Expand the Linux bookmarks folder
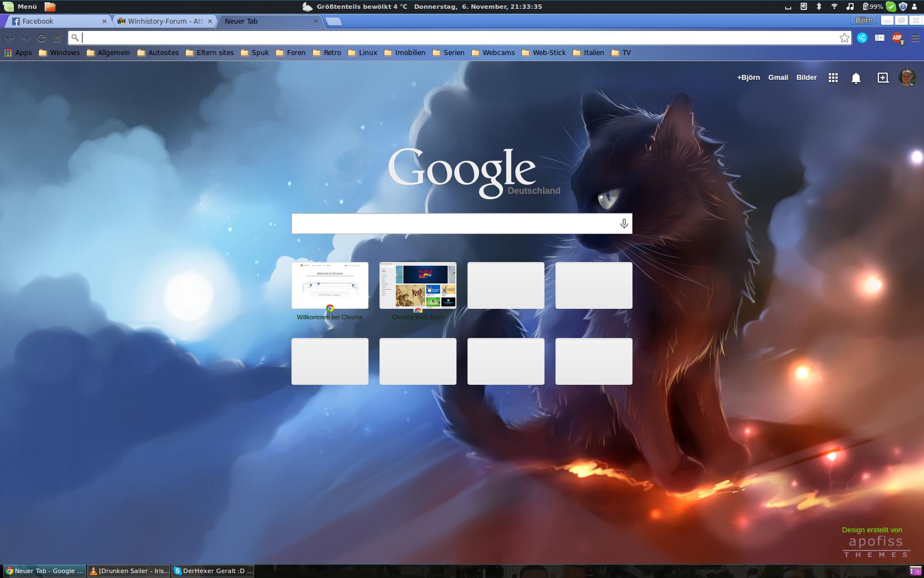 coord(362,53)
